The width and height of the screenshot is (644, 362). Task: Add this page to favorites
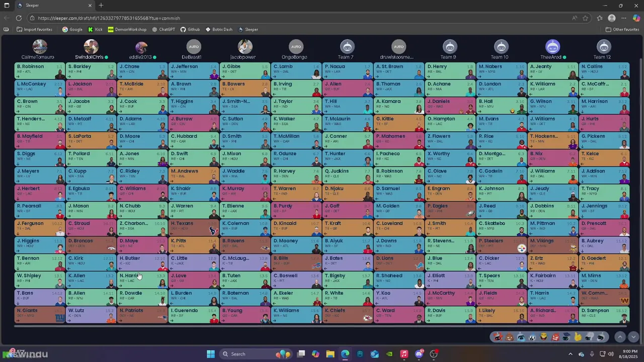pyautogui.click(x=586, y=18)
